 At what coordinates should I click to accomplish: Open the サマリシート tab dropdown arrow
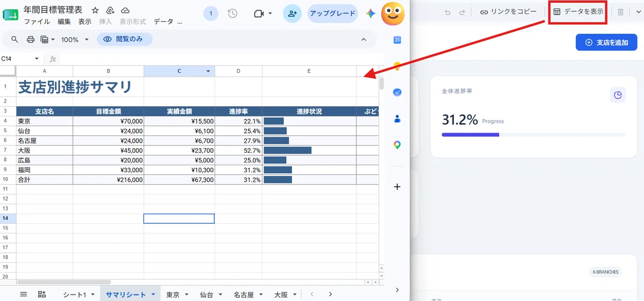153,295
